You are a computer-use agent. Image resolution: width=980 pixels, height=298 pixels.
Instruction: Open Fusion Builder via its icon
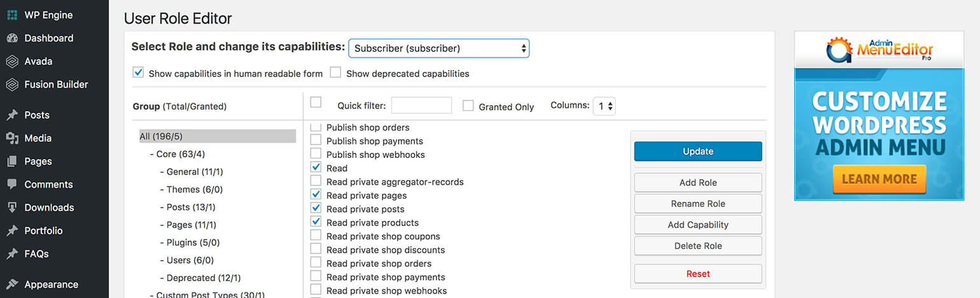[x=12, y=85]
